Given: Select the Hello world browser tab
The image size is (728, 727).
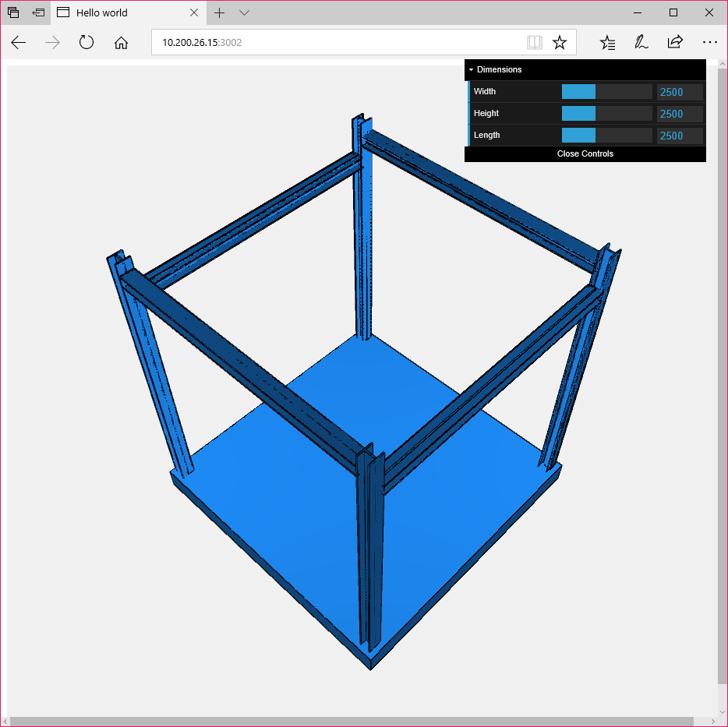Looking at the screenshot, I should click(x=117, y=12).
